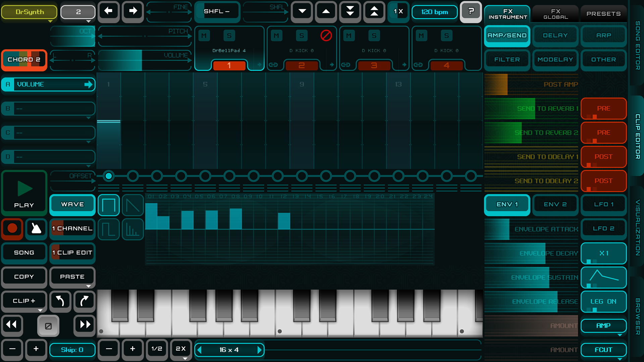Open the PRESETS tab
This screenshot has width=644, height=362.
click(x=603, y=14)
